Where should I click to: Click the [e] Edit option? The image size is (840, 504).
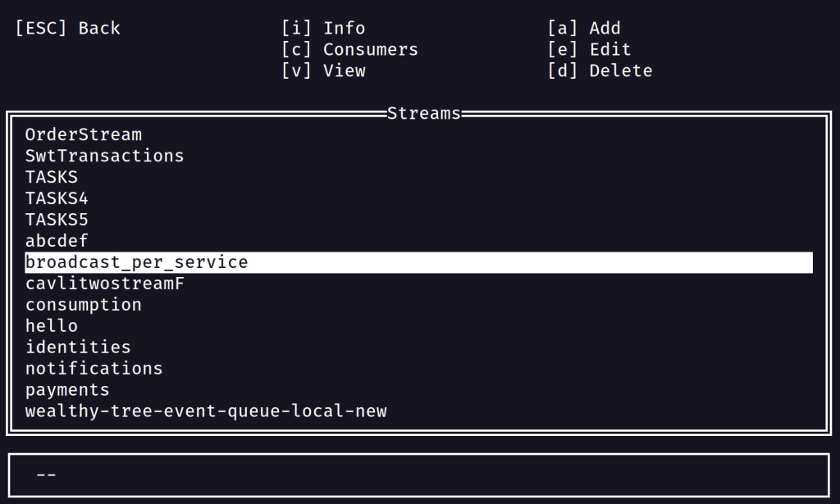(x=589, y=50)
